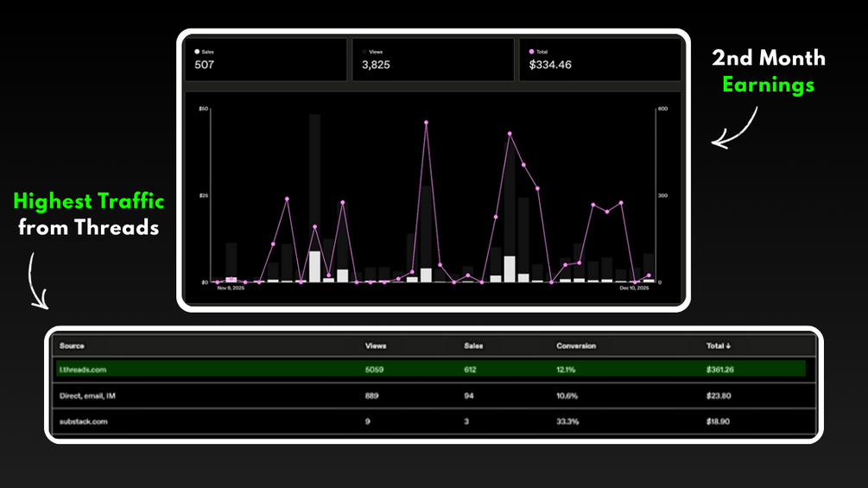
Task: Sort by the Views column header
Action: coord(376,345)
